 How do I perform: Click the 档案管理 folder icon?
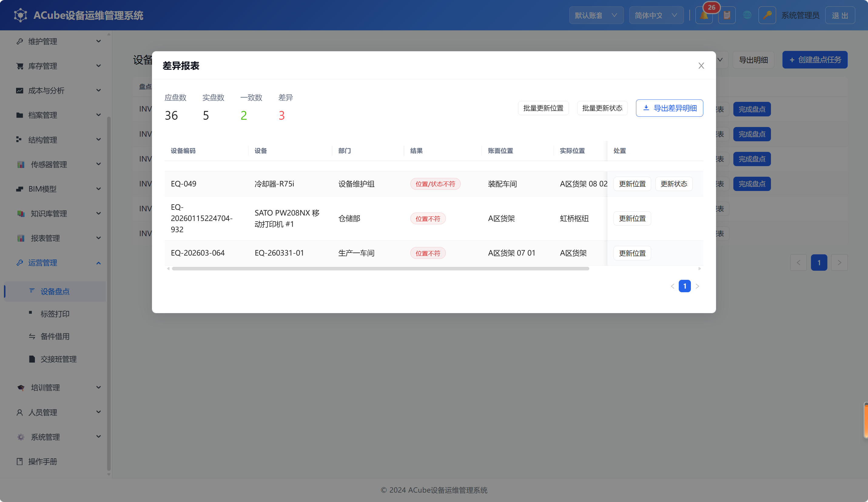pyautogui.click(x=20, y=115)
